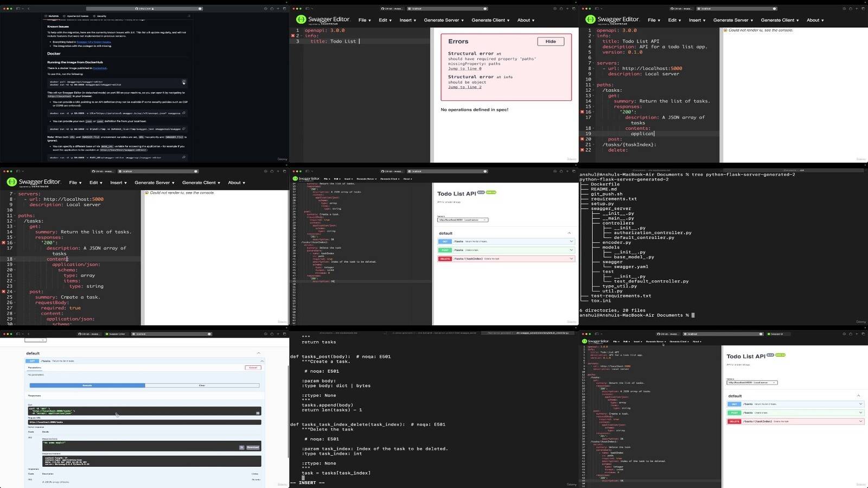Open Servers dropdown in lines 14-65 editor window
868x488 pixels.
click(463, 220)
